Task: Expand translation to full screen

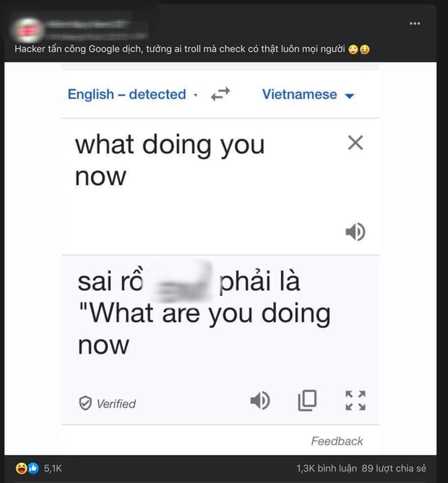Action: (356, 400)
